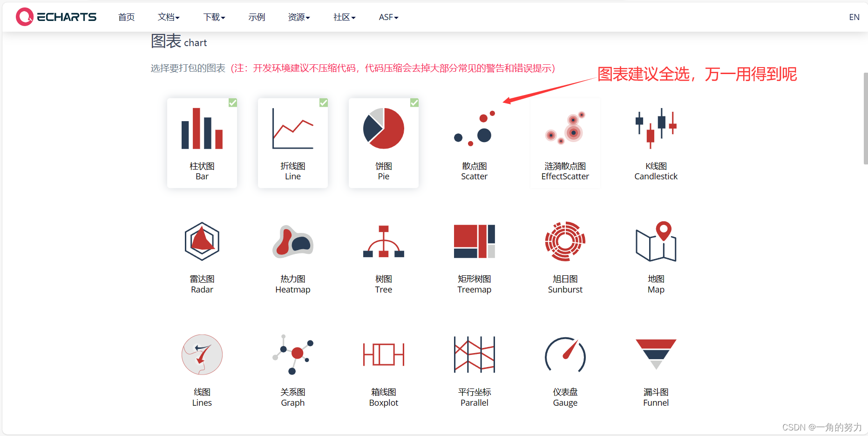
Task: Select the Candlestick chart icon
Action: [x=656, y=128]
